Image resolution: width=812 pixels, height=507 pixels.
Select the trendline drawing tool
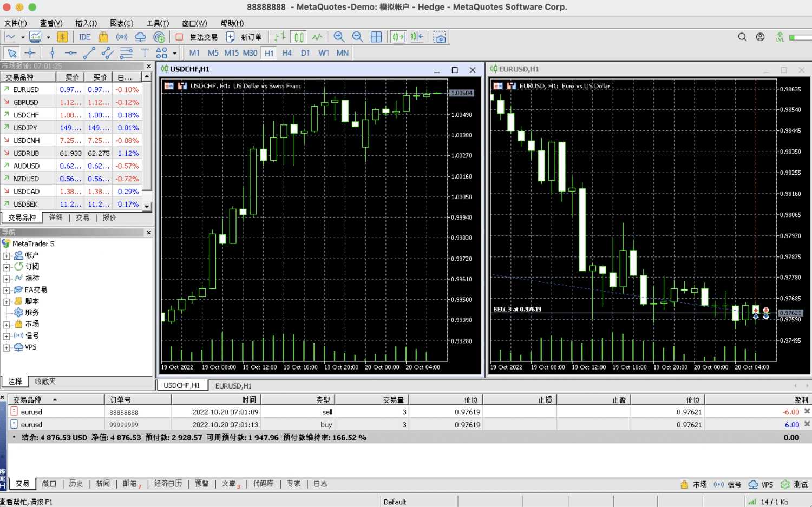[x=89, y=53]
